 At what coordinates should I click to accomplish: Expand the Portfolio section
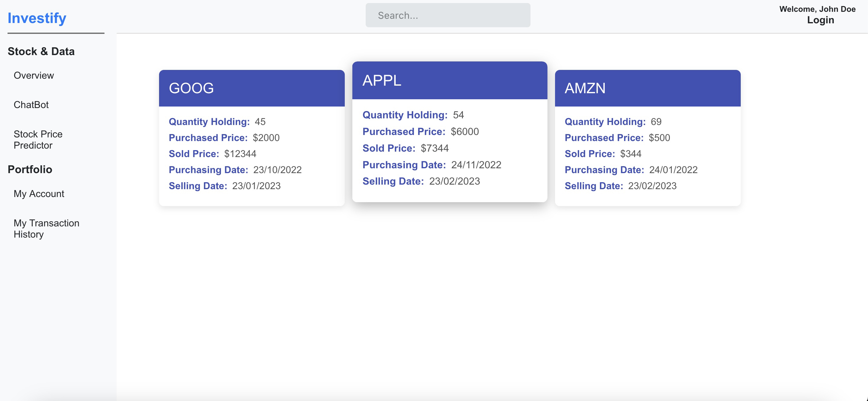tap(30, 169)
